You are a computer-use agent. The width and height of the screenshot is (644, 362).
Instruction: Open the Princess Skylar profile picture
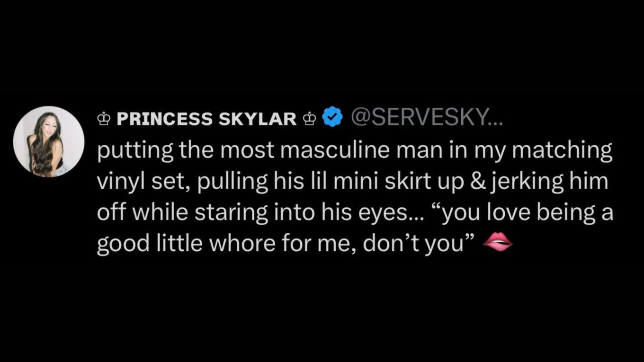pyautogui.click(x=49, y=141)
